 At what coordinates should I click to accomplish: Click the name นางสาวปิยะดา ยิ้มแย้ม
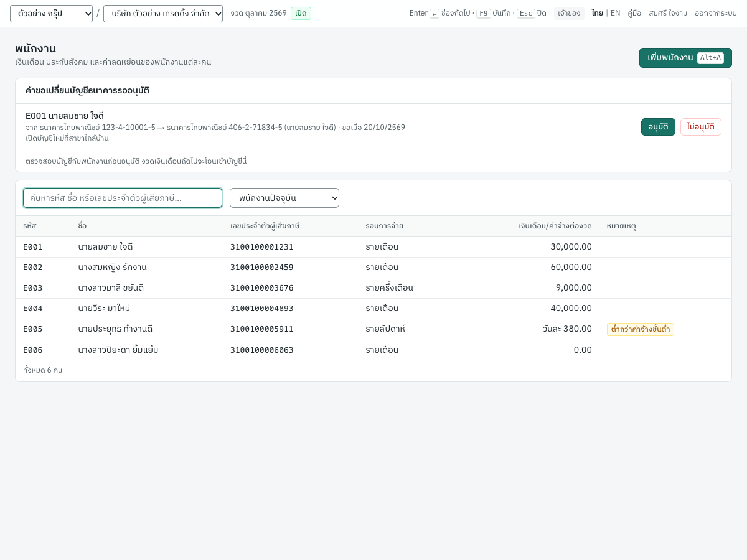[118, 350]
